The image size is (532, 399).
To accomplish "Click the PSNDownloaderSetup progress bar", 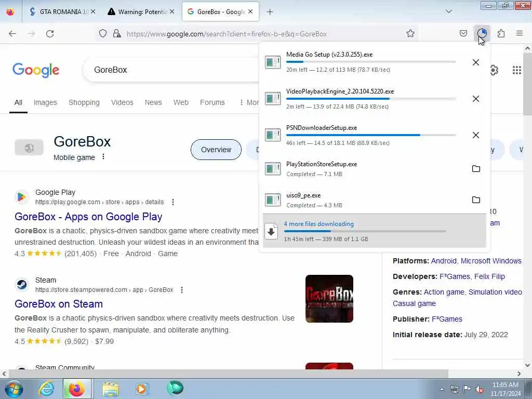I will click(x=371, y=135).
